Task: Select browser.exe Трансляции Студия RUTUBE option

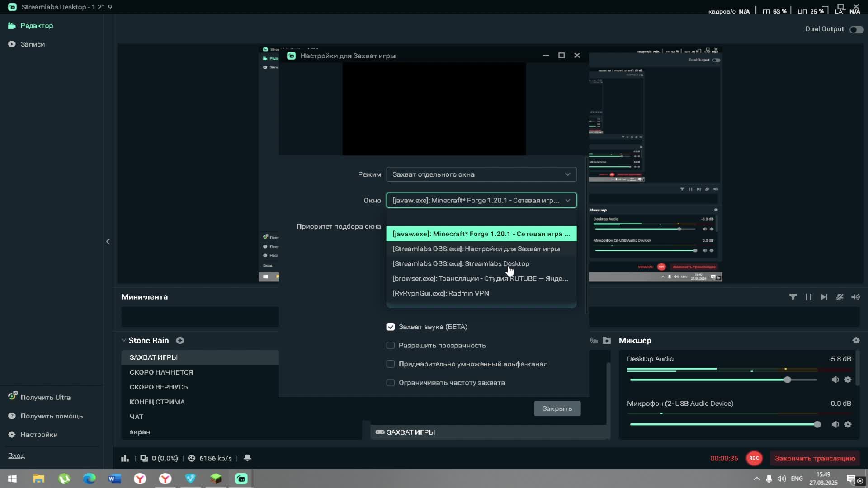Action: click(481, 279)
